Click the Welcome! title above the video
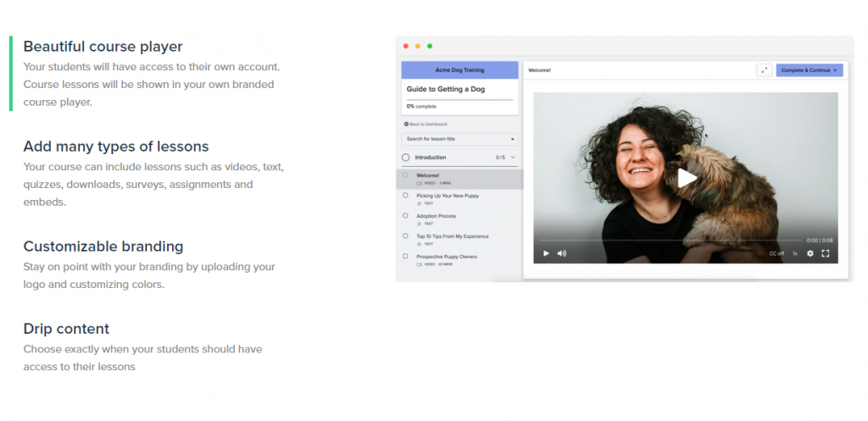This screenshot has height=421, width=868. click(x=540, y=70)
